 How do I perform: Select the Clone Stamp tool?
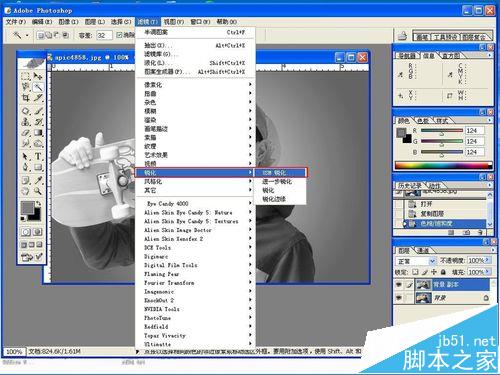[26, 122]
